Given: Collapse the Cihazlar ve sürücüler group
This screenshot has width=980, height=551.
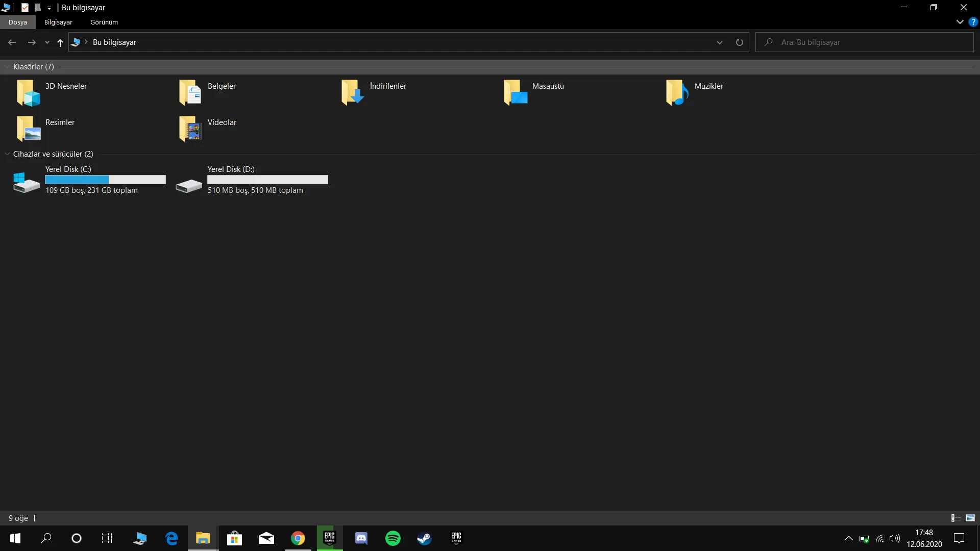Looking at the screenshot, I should point(7,154).
